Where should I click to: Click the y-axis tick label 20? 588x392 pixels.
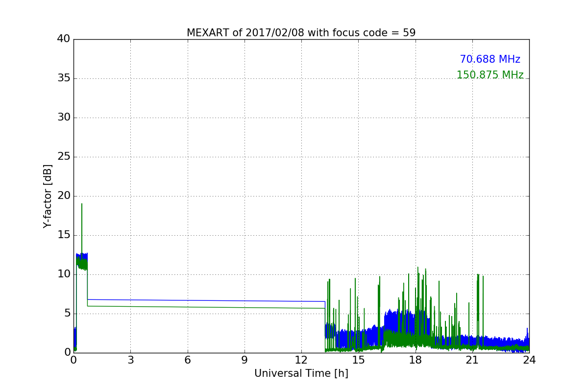click(x=64, y=196)
